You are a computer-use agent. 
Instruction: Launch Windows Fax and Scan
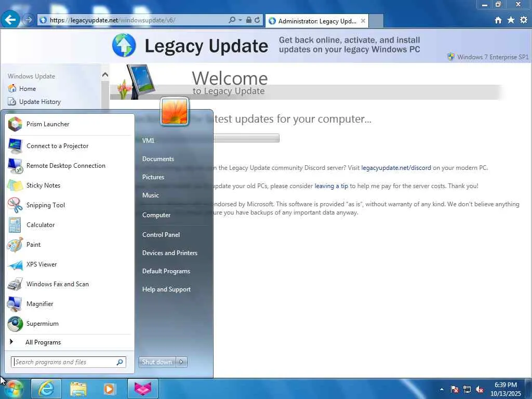coord(69,284)
